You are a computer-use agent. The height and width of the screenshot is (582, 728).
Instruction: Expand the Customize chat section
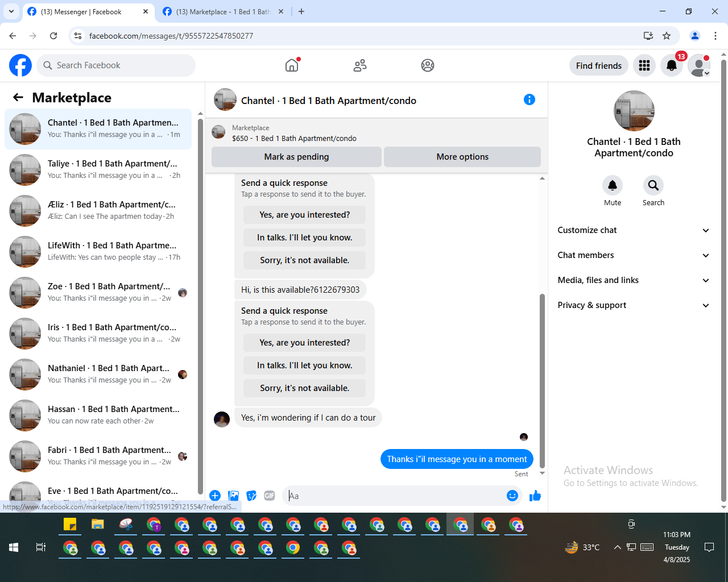634,230
